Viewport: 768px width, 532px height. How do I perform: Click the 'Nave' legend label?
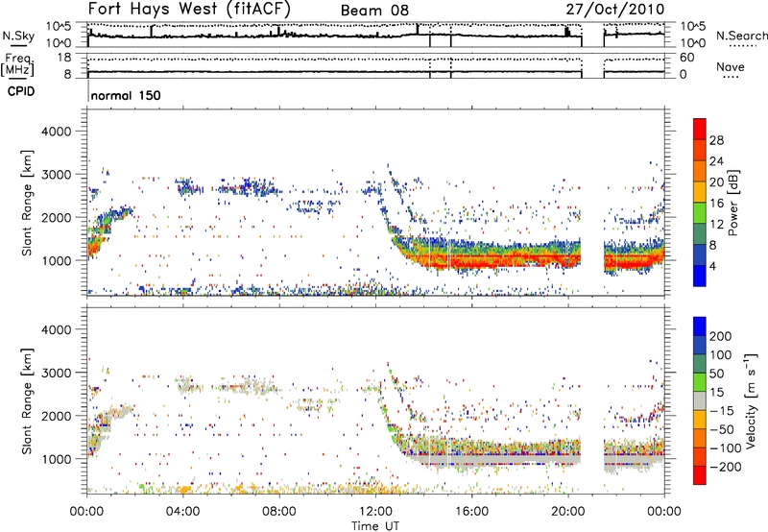(730, 66)
